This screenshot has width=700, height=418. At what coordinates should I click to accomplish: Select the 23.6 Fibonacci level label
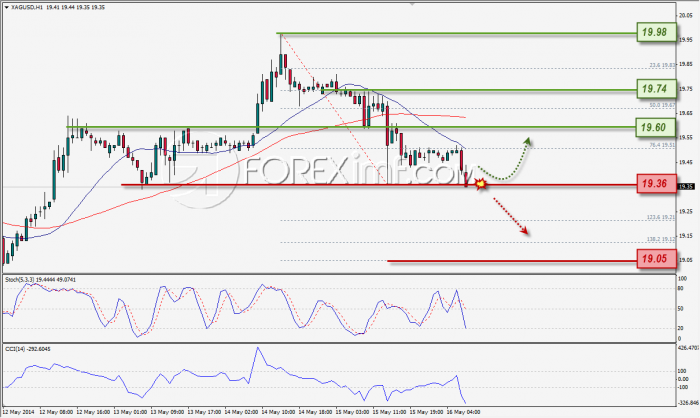[662, 65]
